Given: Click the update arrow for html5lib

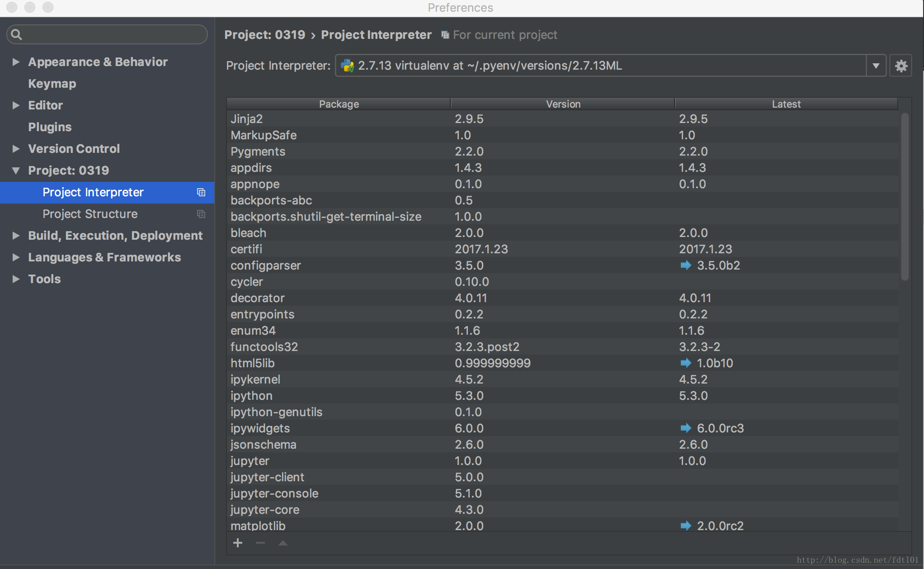Looking at the screenshot, I should coord(686,363).
